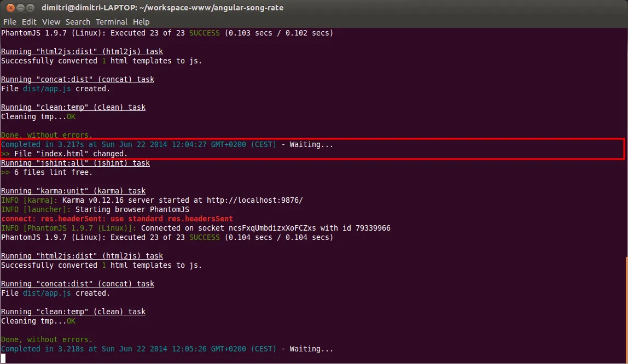Open the Edit menu
The width and height of the screenshot is (628, 364).
29,22
